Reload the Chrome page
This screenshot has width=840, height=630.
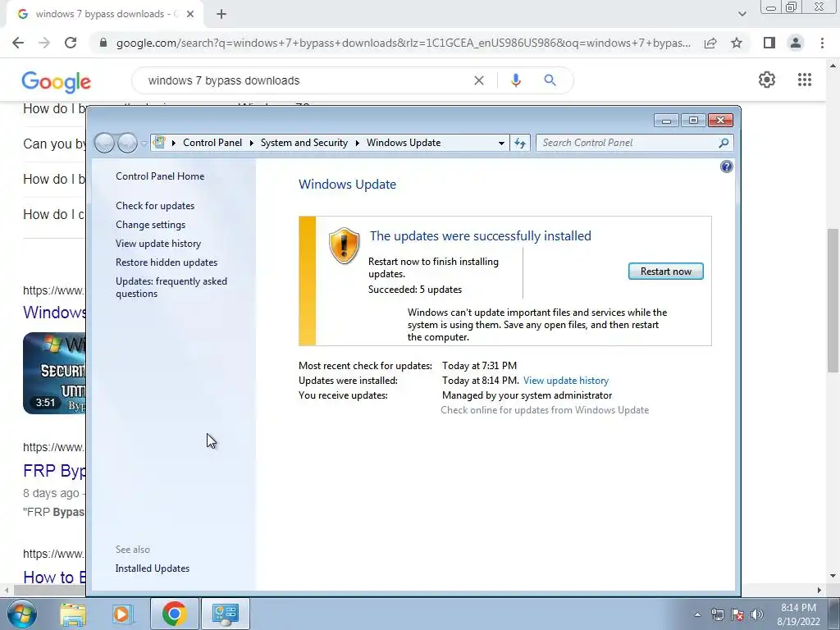point(71,43)
